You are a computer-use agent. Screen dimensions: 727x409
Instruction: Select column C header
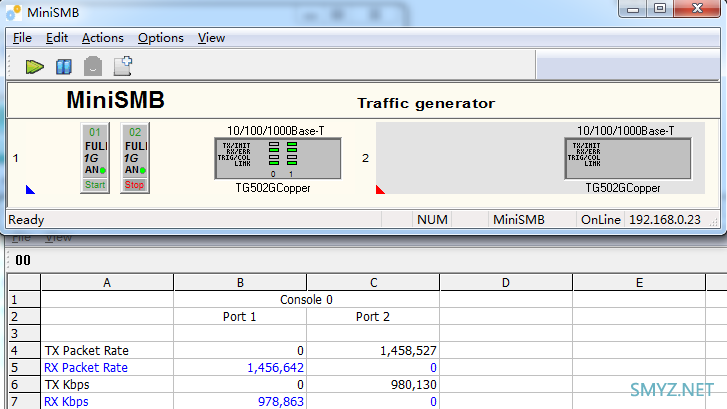tap(373, 282)
